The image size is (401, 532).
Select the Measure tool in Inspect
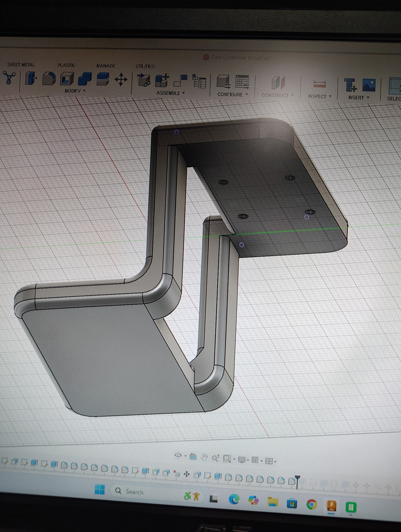(319, 84)
